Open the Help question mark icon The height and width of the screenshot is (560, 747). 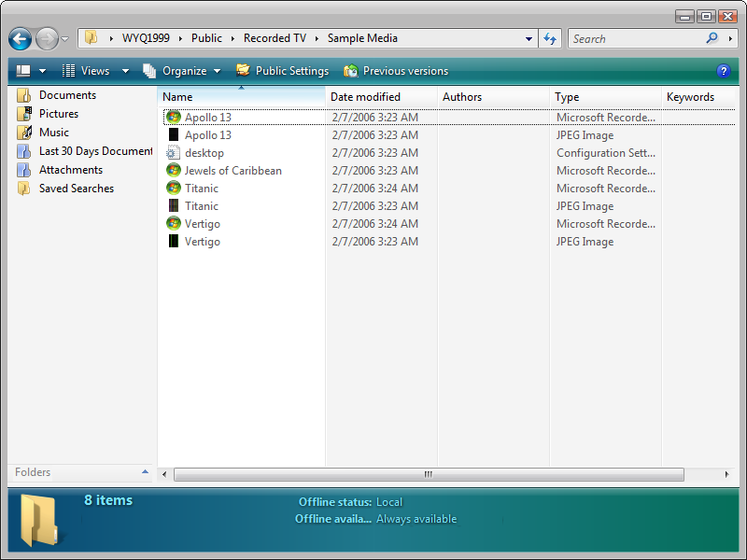(723, 71)
